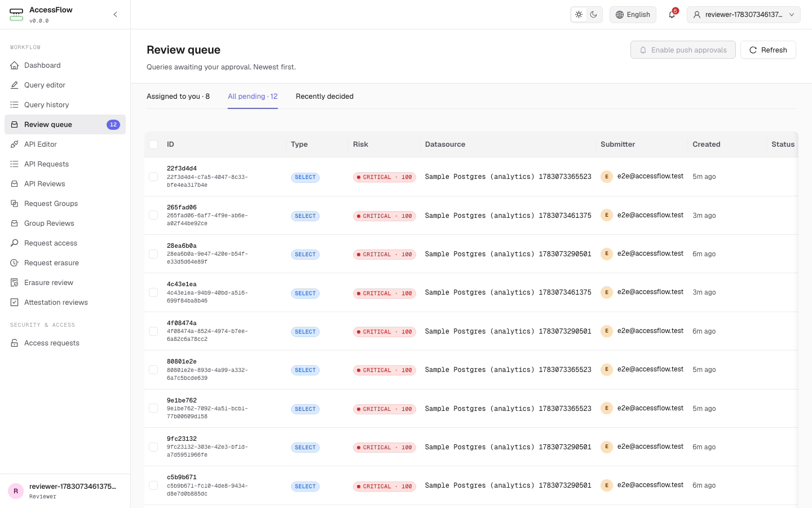Tick the checkbox for query 80801e2e

point(153,370)
